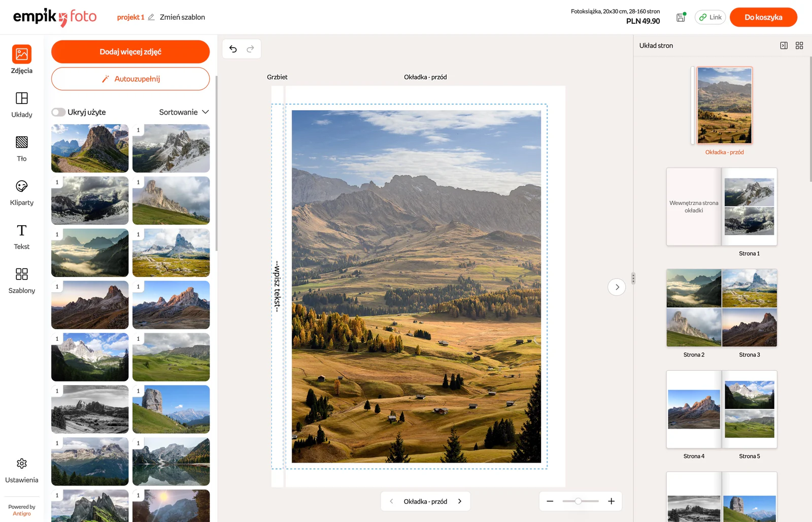This screenshot has height=522, width=812.
Task: Save the project with the save icon
Action: tap(681, 17)
